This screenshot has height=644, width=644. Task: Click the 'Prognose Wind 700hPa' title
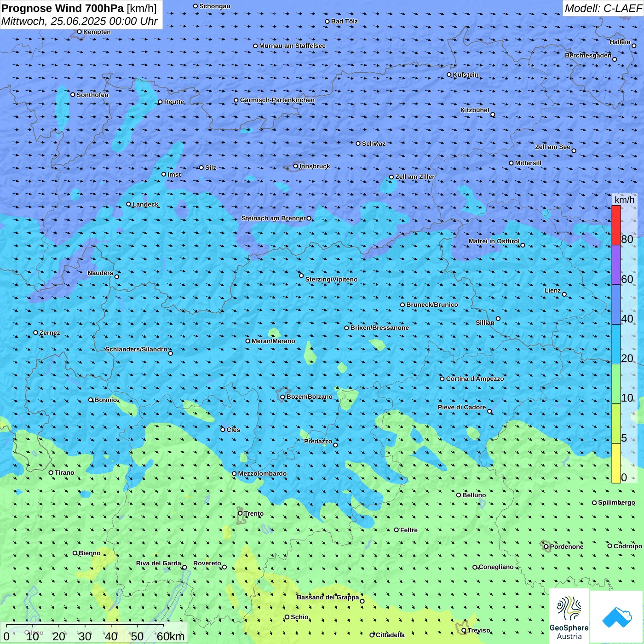[x=63, y=8]
